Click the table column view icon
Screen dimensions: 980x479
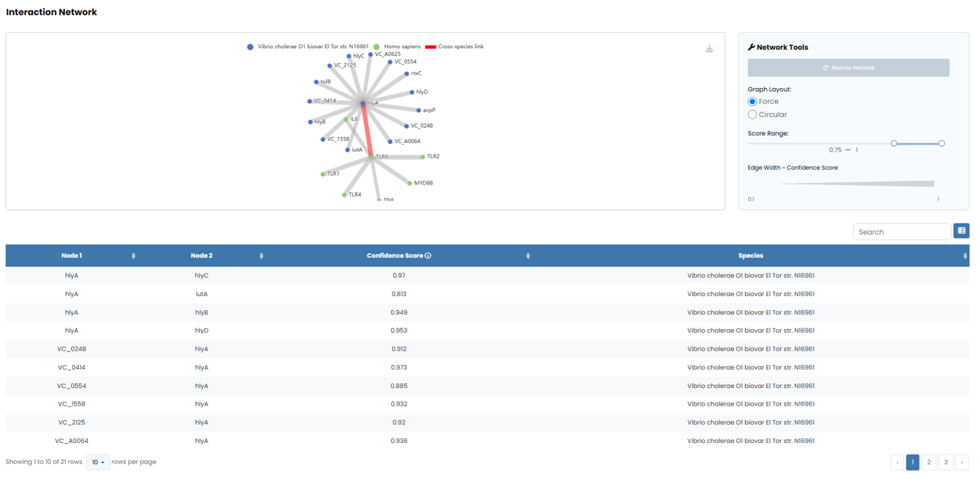click(961, 231)
